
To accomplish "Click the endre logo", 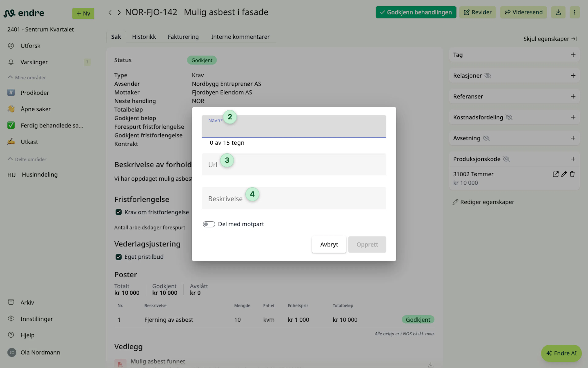I will coord(24,13).
